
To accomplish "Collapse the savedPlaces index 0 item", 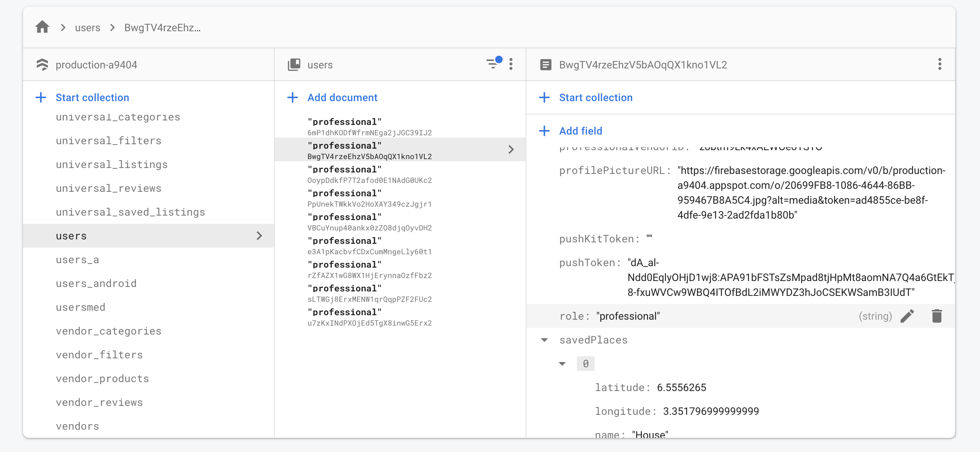I will (562, 364).
